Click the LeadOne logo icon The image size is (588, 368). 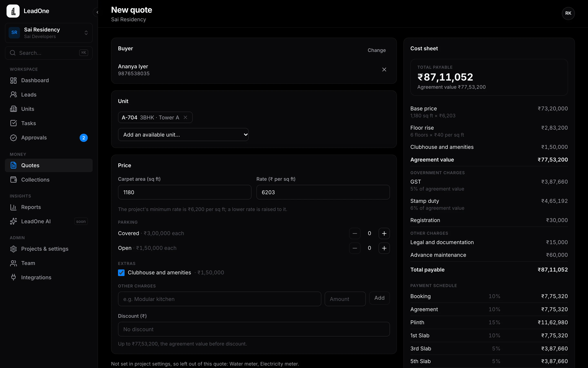pyautogui.click(x=13, y=11)
